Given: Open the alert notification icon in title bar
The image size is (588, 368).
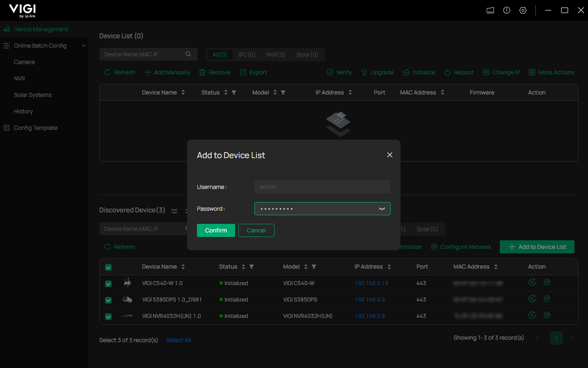Looking at the screenshot, I should point(507,10).
